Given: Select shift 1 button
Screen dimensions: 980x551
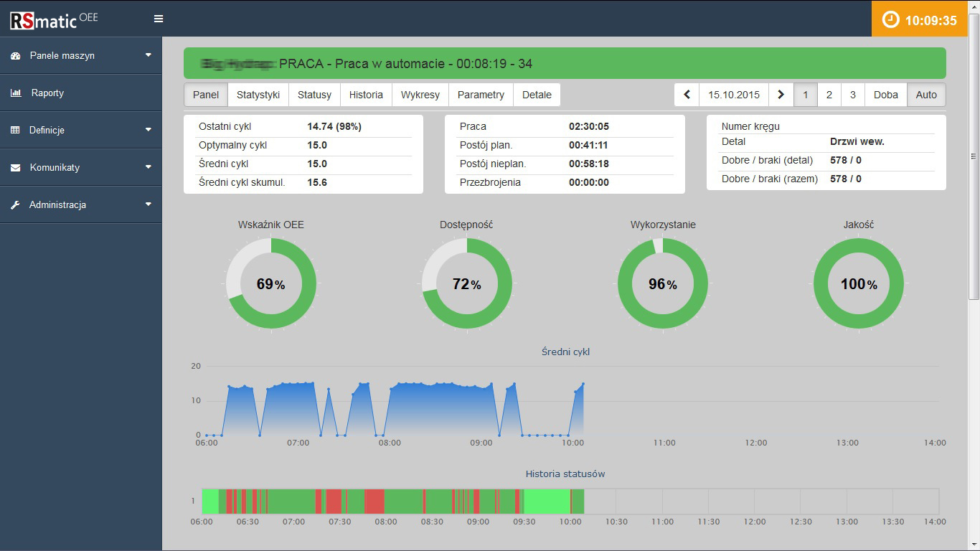Looking at the screenshot, I should (x=806, y=95).
